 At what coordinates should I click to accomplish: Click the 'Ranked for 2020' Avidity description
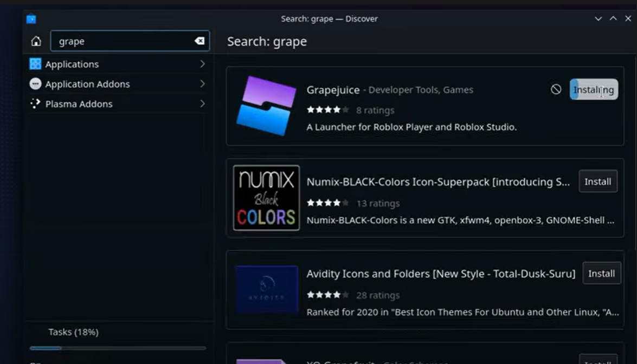(x=463, y=312)
